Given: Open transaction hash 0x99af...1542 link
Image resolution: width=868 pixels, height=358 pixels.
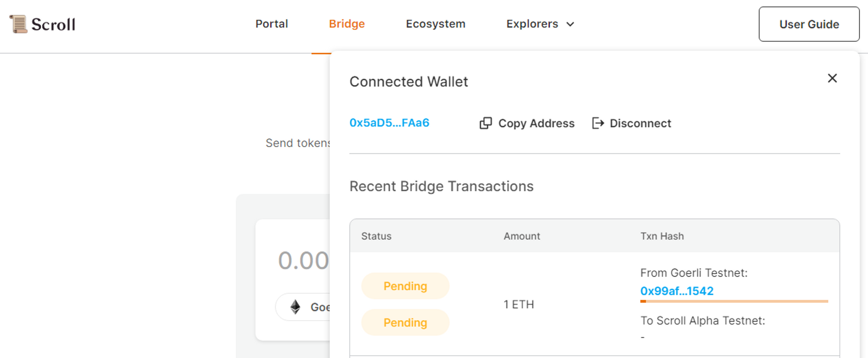Looking at the screenshot, I should click(677, 291).
